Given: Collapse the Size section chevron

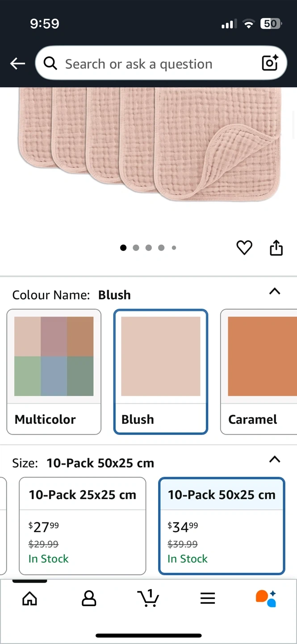Looking at the screenshot, I should point(275,459).
